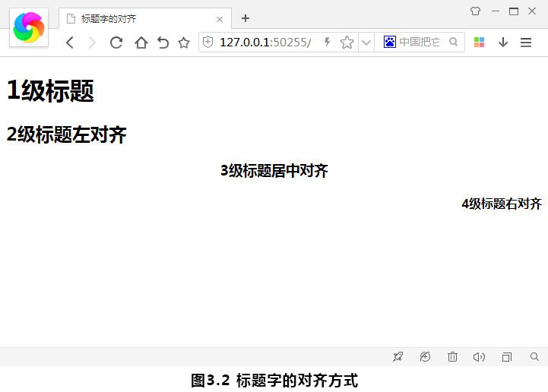Click the heading 3级标题居中对齐
The width and height of the screenshot is (548, 392).
pos(274,171)
